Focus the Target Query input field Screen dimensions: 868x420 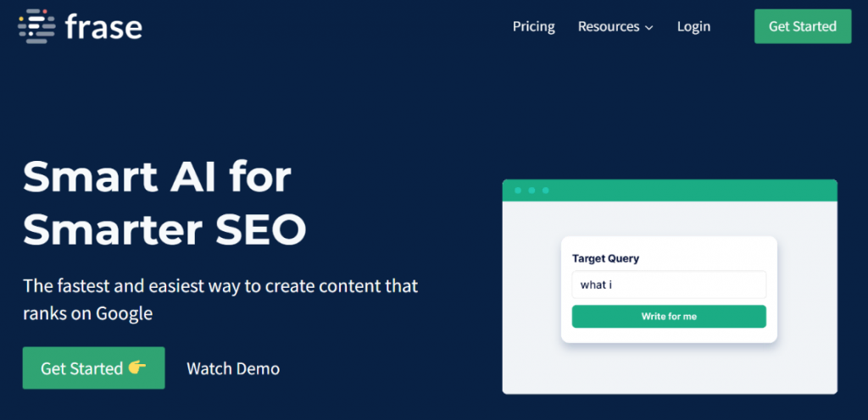click(x=669, y=285)
